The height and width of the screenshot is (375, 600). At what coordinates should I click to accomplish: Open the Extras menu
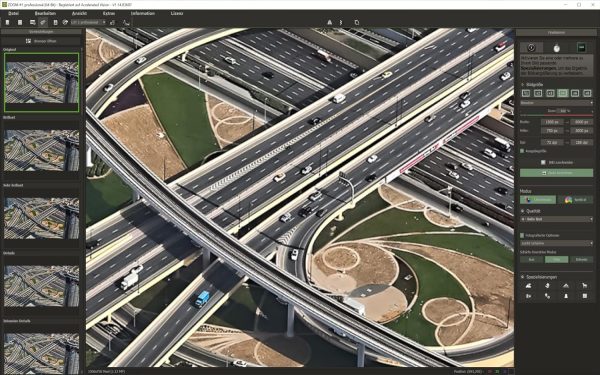coord(109,13)
